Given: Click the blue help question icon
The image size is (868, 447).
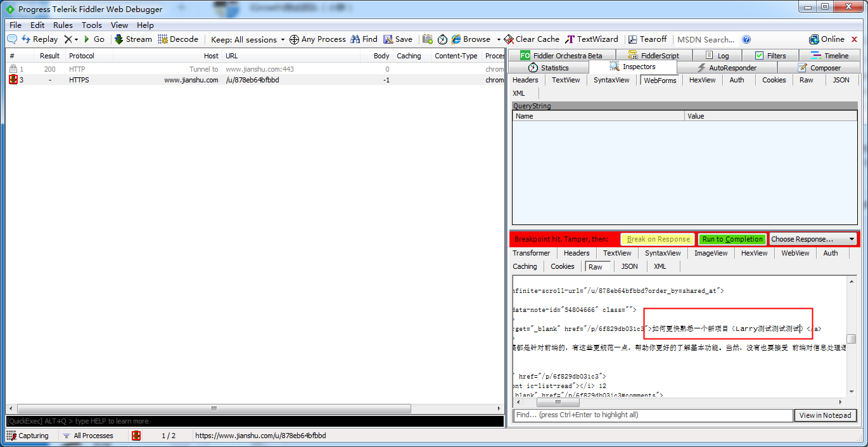Looking at the screenshot, I should click(x=746, y=39).
